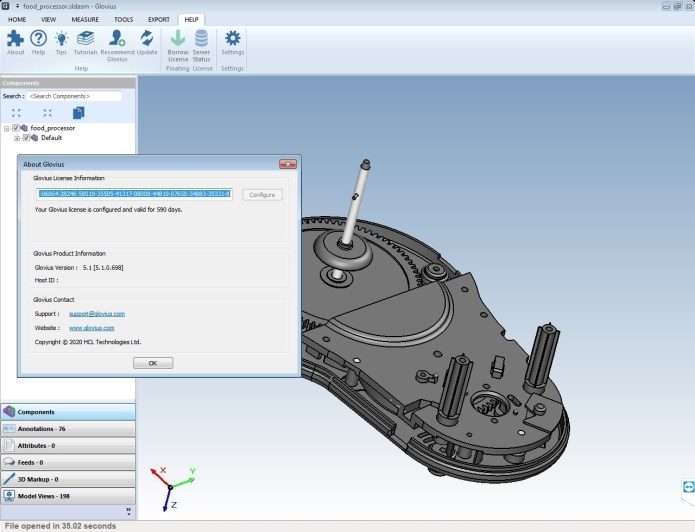The width and height of the screenshot is (695, 532).
Task: Open the EXPORT ribbon tab
Action: pyautogui.click(x=158, y=19)
